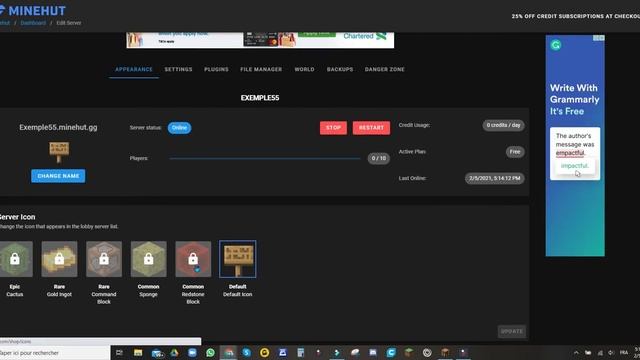Switch to the Settings tab
Screen dimensions: 640x360
[x=178, y=69]
